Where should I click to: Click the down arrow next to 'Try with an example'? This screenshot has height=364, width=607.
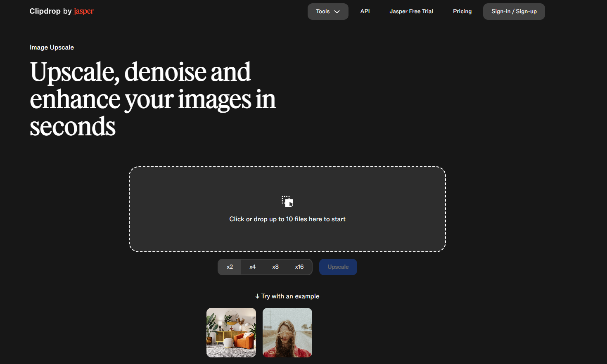[x=257, y=296]
